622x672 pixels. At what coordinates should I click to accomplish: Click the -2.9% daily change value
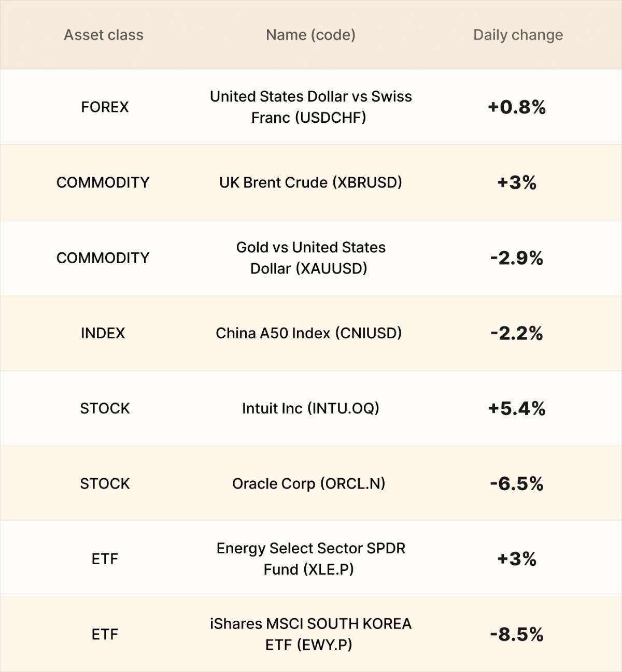click(x=517, y=258)
